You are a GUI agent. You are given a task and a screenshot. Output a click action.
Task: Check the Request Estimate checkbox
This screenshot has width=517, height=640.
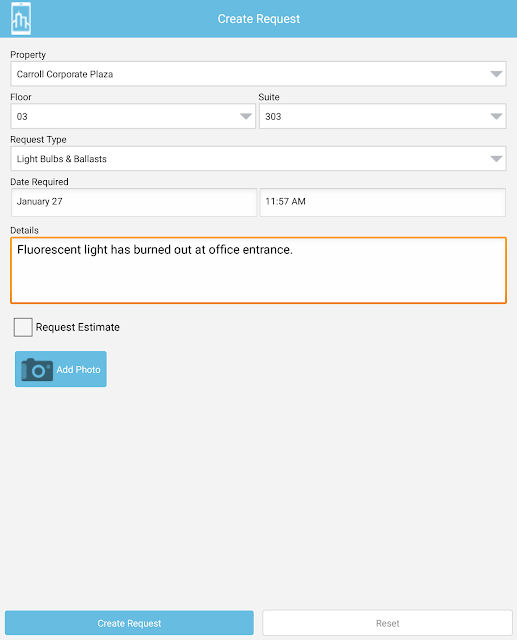23,327
